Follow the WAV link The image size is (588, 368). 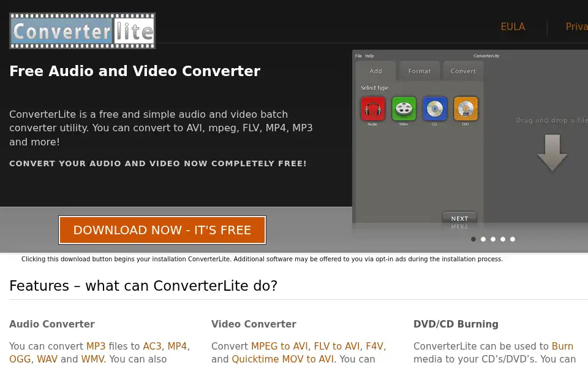(x=47, y=359)
